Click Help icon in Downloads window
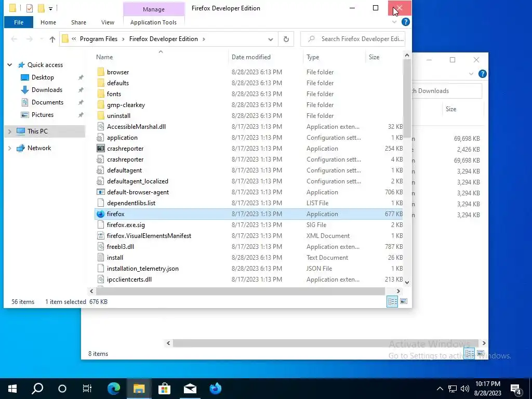The height and width of the screenshot is (399, 532). pos(483,74)
